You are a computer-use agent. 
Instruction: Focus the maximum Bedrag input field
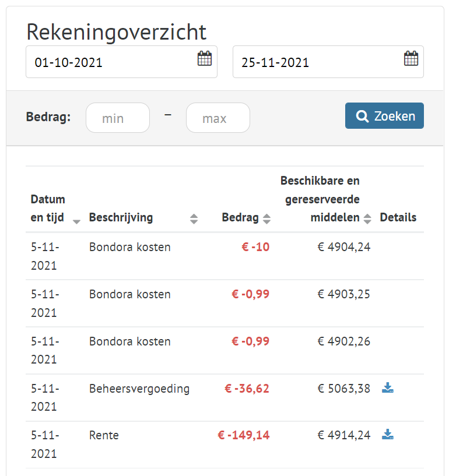tap(218, 118)
